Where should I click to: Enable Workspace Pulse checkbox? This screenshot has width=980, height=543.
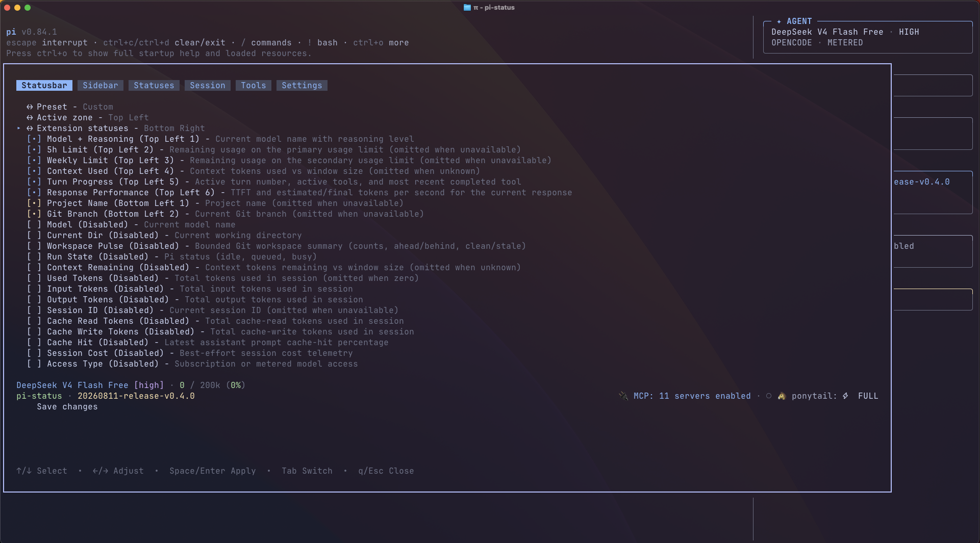(34, 246)
